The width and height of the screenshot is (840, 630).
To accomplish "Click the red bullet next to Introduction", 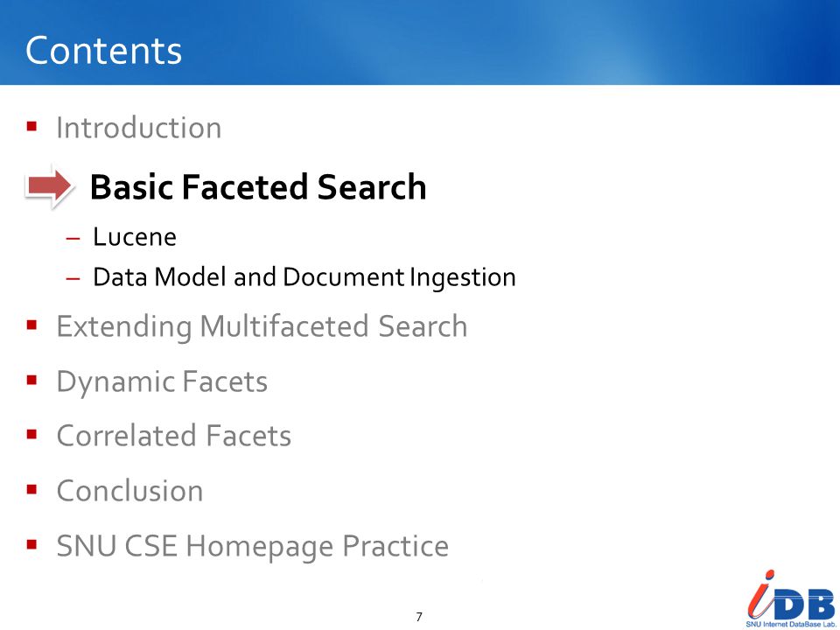I will [x=31, y=127].
